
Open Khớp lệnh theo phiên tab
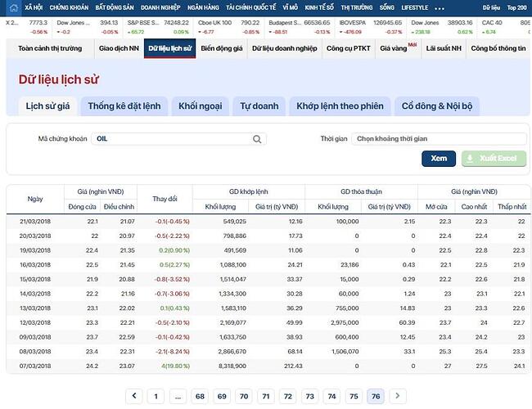point(340,106)
